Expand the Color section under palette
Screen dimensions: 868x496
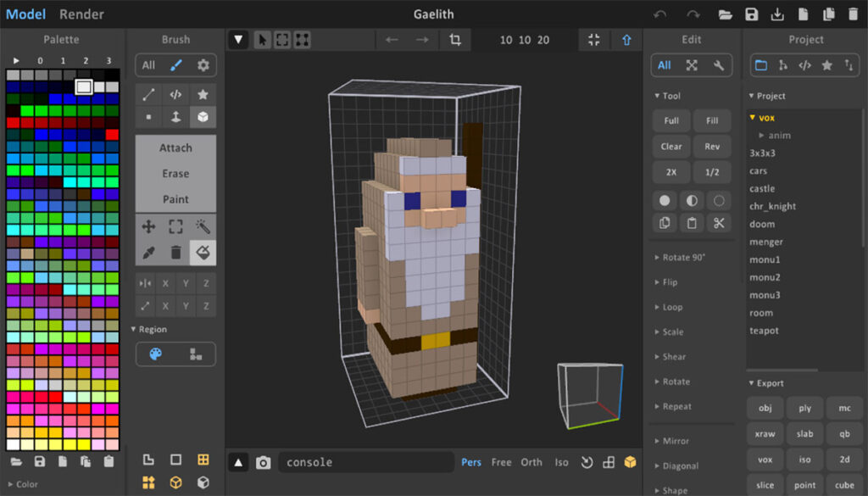click(x=23, y=484)
